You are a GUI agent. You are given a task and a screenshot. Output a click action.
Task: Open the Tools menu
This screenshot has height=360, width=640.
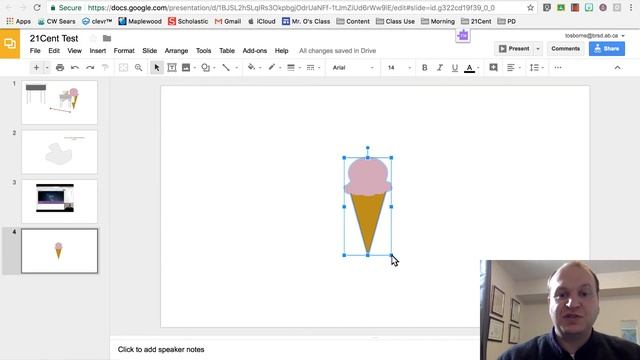point(203,51)
